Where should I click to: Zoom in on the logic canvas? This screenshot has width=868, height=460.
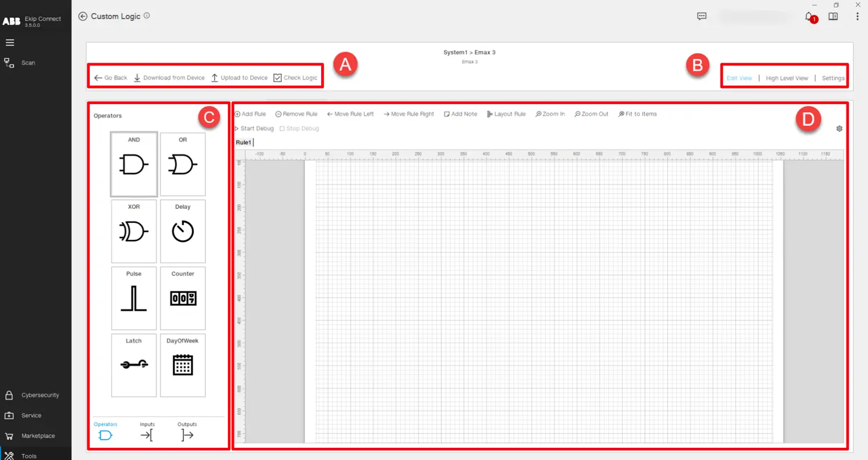pyautogui.click(x=550, y=114)
